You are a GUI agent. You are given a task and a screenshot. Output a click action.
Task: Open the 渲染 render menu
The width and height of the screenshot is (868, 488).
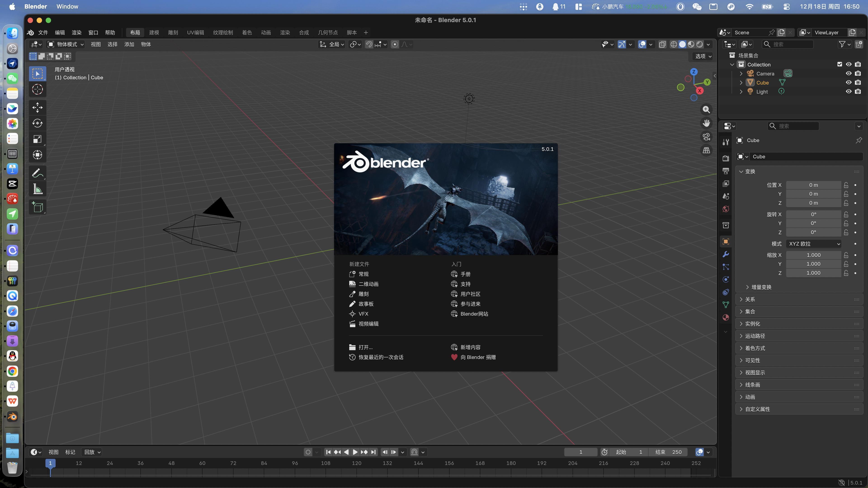pyautogui.click(x=76, y=33)
